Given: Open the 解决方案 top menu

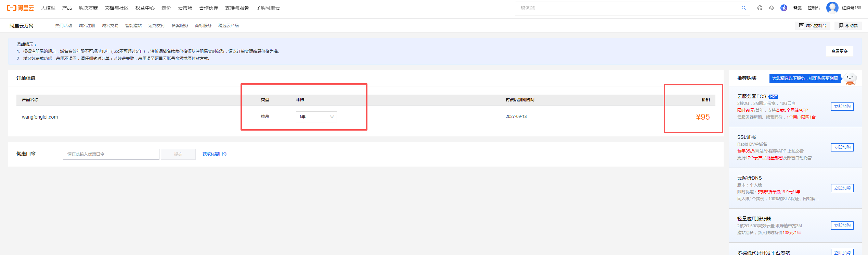Looking at the screenshot, I should tap(88, 8).
